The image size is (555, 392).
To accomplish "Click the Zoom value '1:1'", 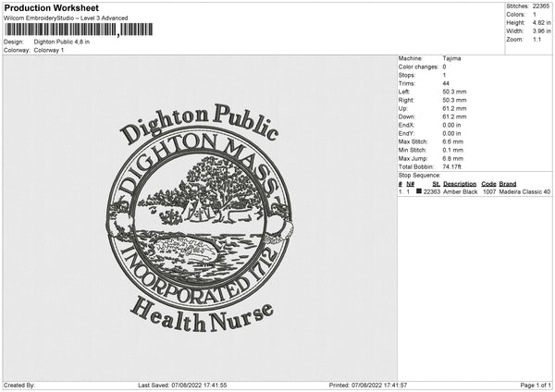I will click(x=536, y=39).
